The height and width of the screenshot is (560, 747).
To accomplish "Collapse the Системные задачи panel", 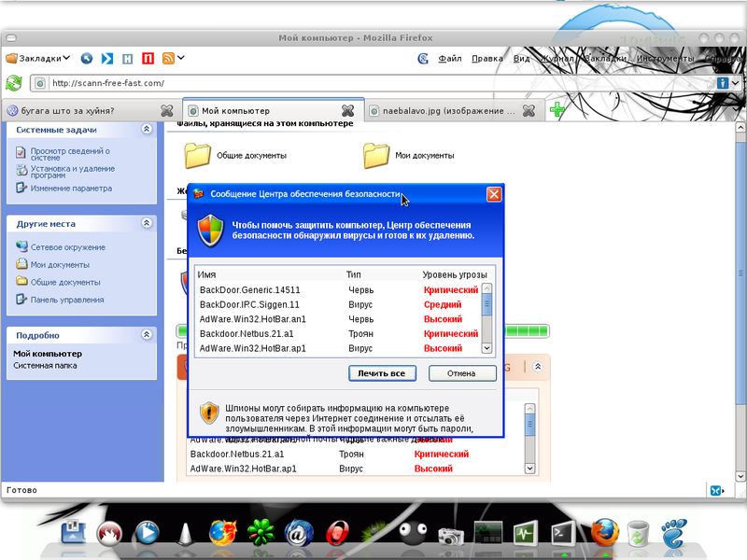I will 147,129.
